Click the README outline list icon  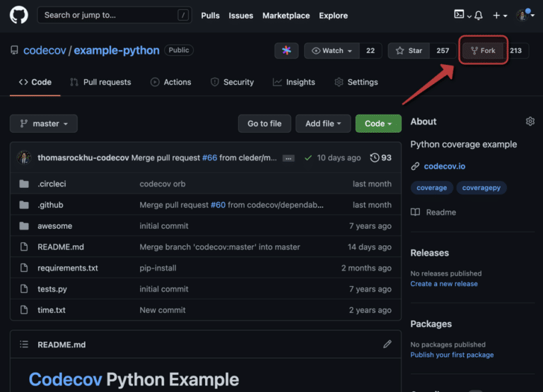[24, 344]
